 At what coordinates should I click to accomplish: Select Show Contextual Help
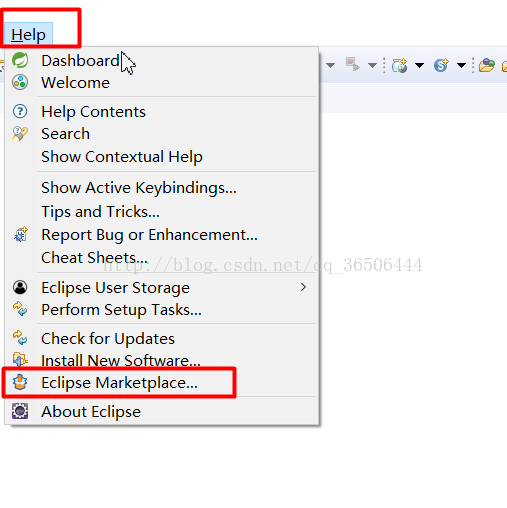point(122,156)
